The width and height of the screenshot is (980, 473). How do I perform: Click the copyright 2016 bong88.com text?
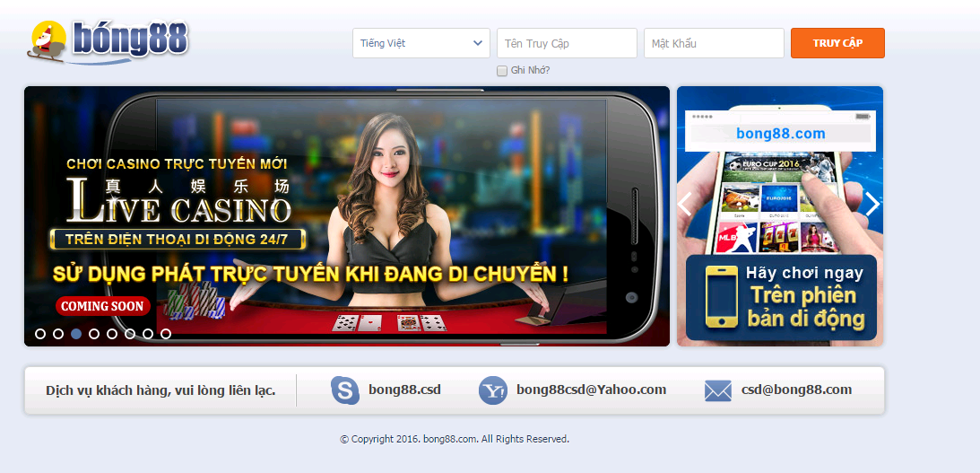pos(455,439)
